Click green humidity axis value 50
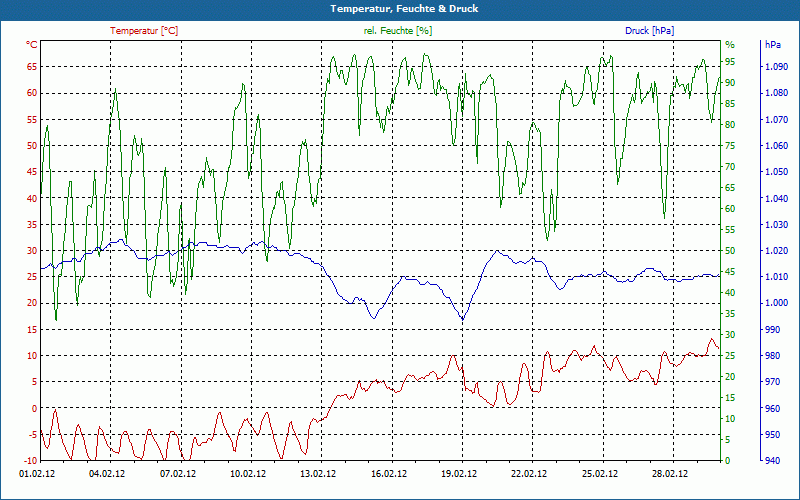This screenshot has width=800, height=500. click(731, 251)
